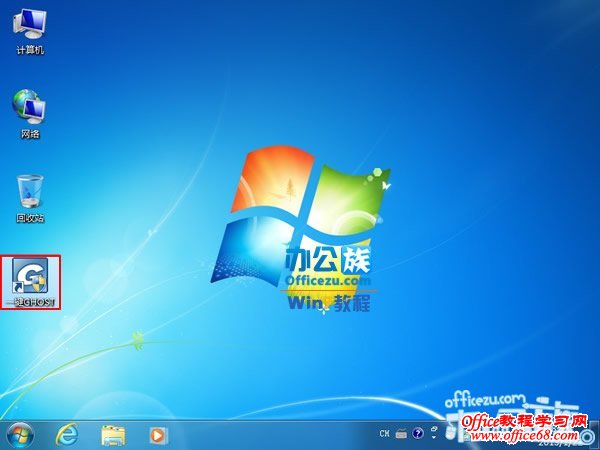The width and height of the screenshot is (600, 450).
Task: Open the language bar help icon
Action: click(x=418, y=434)
